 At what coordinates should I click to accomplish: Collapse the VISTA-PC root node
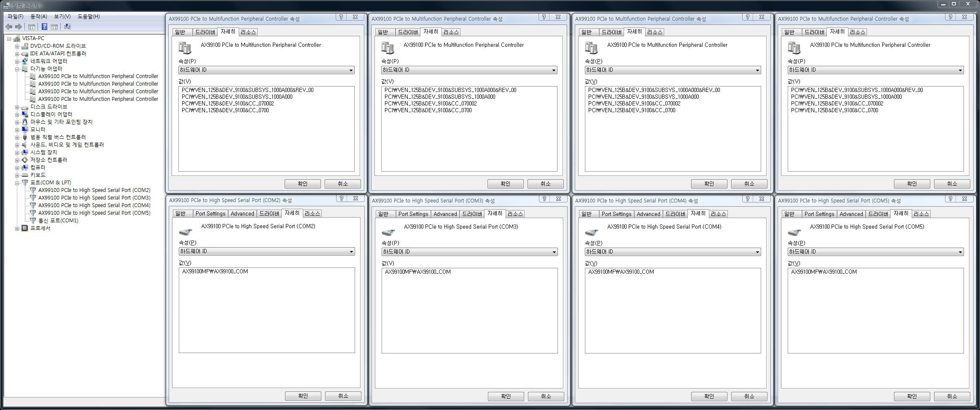pos(9,38)
